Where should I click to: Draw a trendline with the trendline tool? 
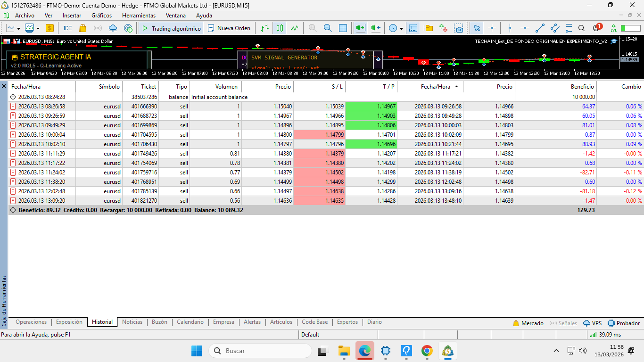[x=540, y=28]
